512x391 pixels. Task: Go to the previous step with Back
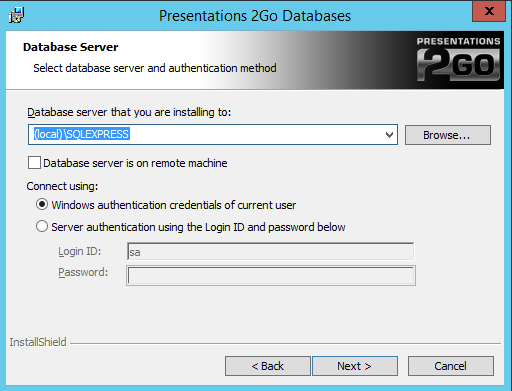tap(268, 366)
